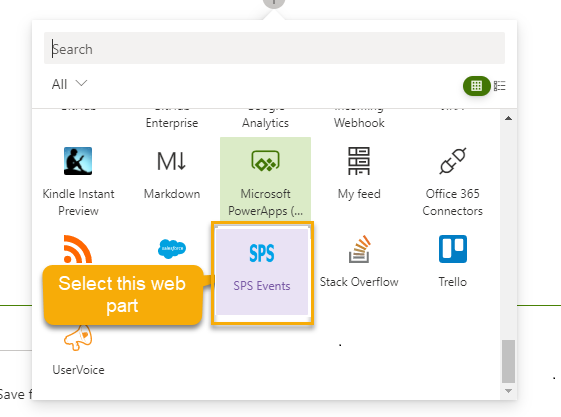The width and height of the screenshot is (561, 417).
Task: Open the All category filter dropdown
Action: click(x=69, y=84)
